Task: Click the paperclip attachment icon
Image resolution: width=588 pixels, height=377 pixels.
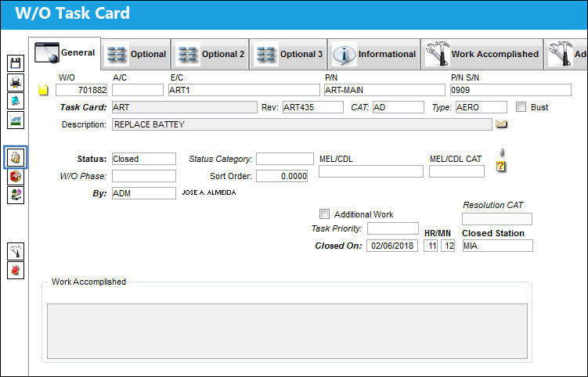Action: point(502,153)
